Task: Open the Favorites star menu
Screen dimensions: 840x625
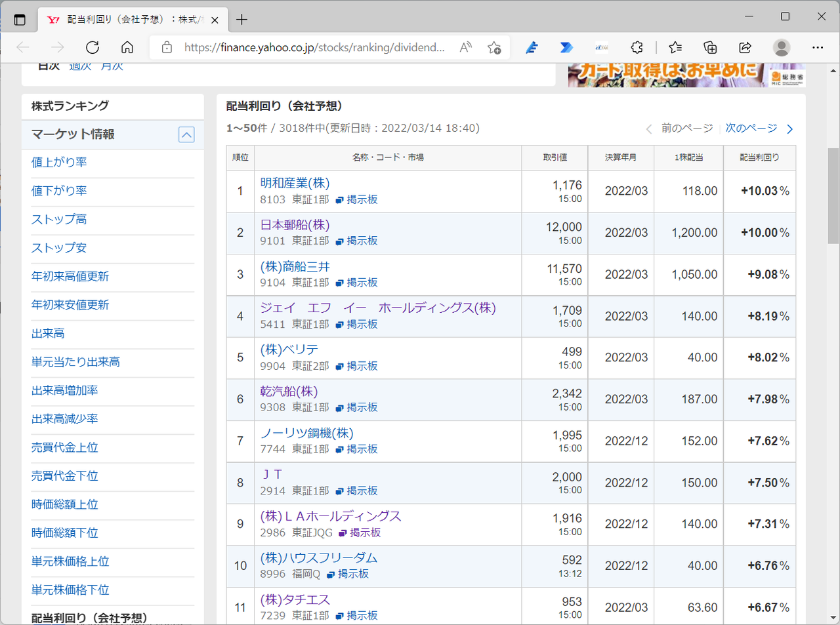Action: [x=675, y=47]
